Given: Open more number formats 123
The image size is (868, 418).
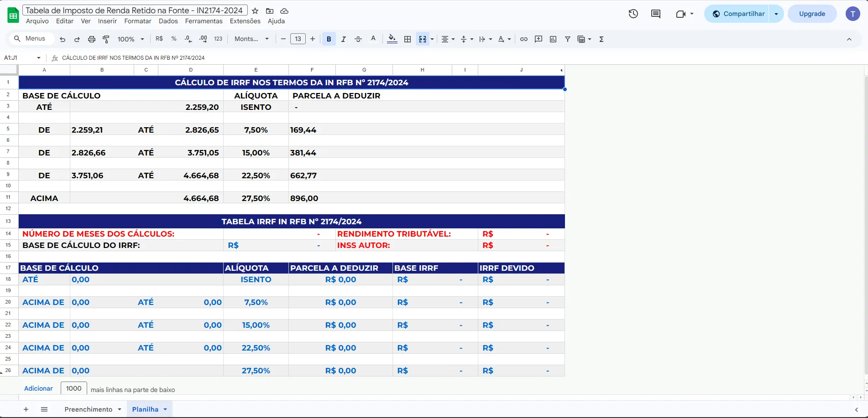Looking at the screenshot, I should (218, 39).
